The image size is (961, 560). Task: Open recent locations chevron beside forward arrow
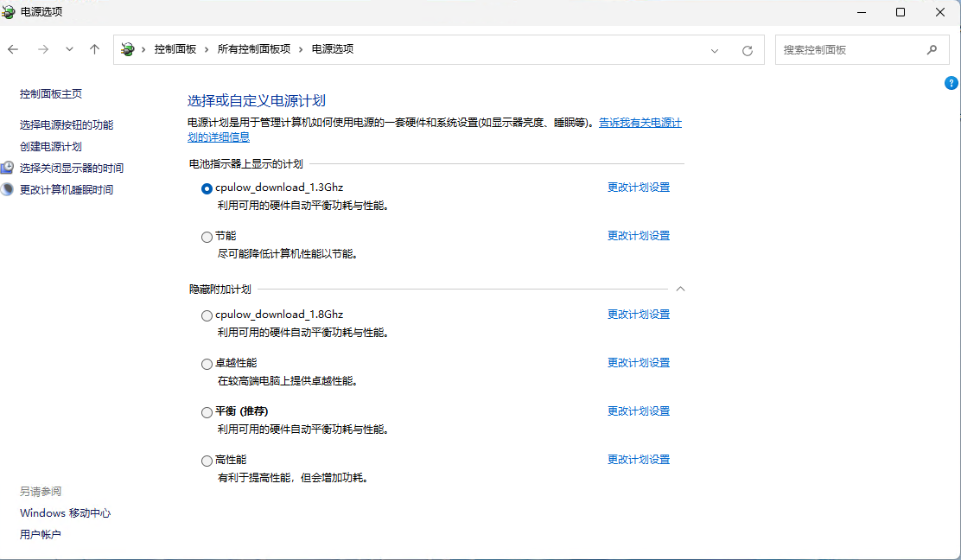[69, 49]
